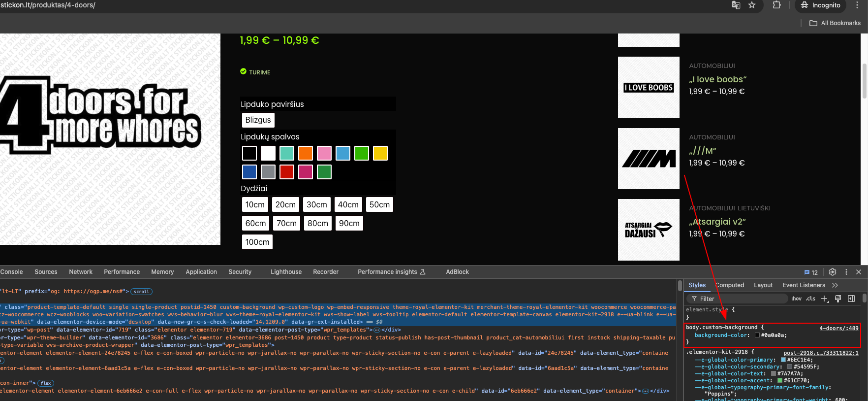Expand collapsed 6eb666e2 container ellipsis
This screenshot has height=401, width=868.
click(646, 391)
